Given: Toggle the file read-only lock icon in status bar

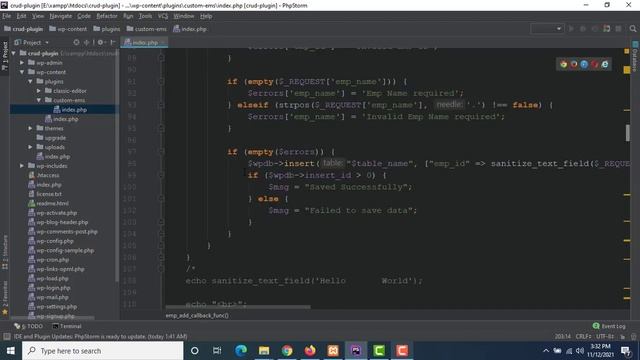Looking at the screenshot, I should pos(622,336).
